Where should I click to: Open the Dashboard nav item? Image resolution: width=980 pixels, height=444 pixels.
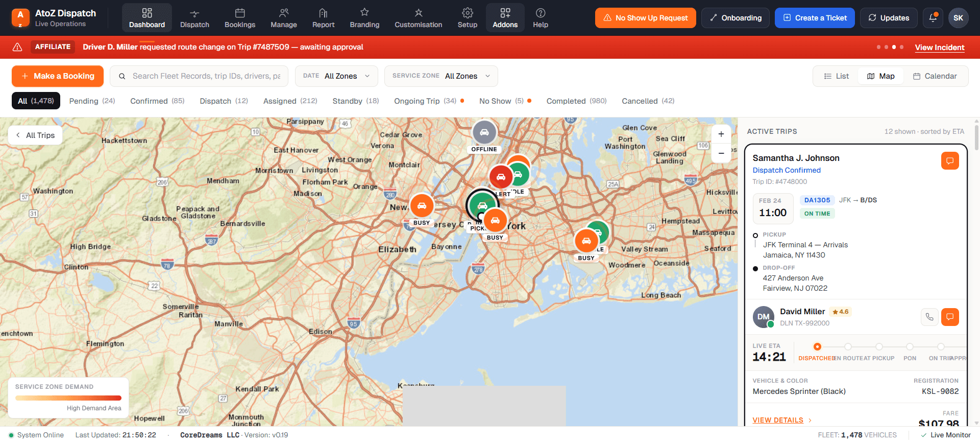(x=147, y=18)
